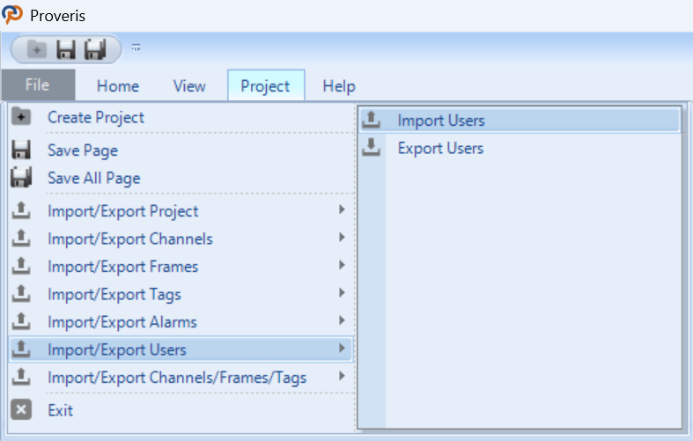Click the Save All Page icon

[21, 178]
